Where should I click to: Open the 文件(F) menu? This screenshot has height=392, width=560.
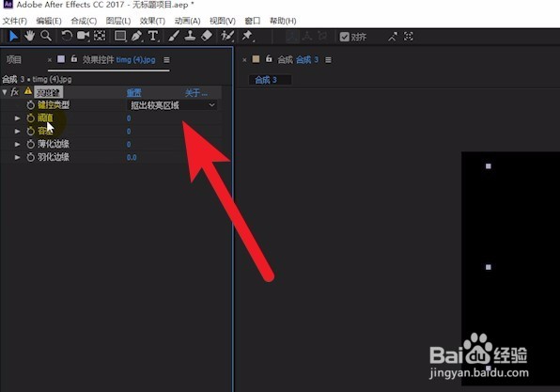(x=15, y=21)
